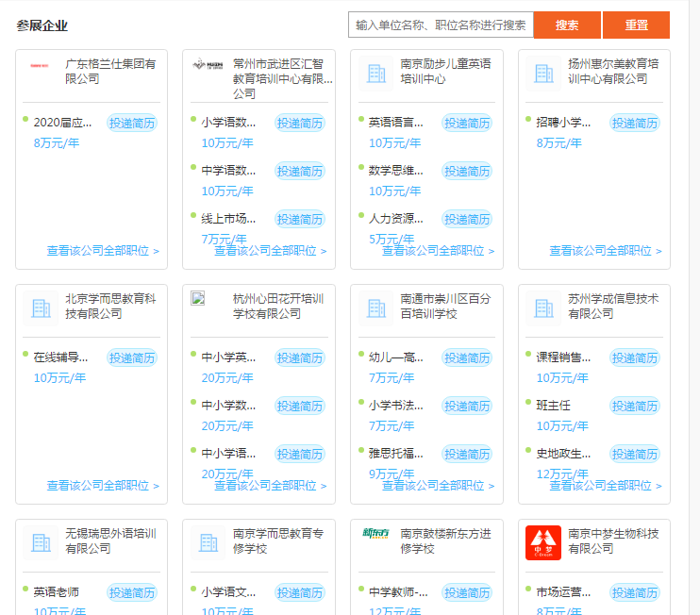Click the 杭州心田花开 broken image thumbnail

click(x=198, y=299)
